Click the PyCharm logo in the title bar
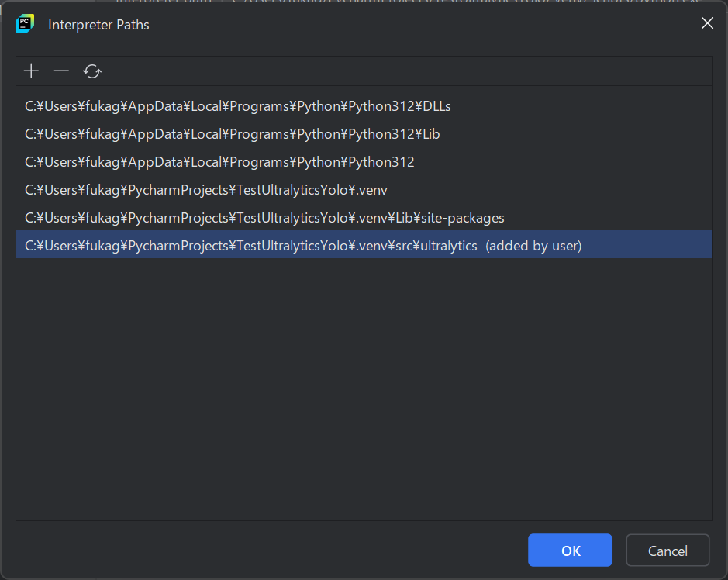Screen dimensions: 728x580 pos(25,24)
